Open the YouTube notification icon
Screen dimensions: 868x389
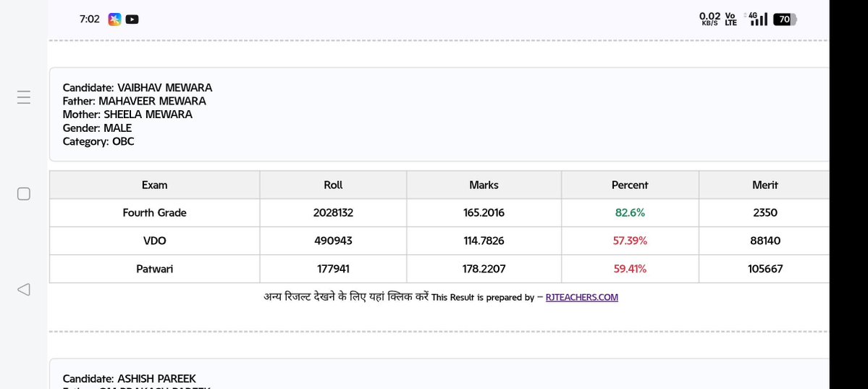coord(132,20)
